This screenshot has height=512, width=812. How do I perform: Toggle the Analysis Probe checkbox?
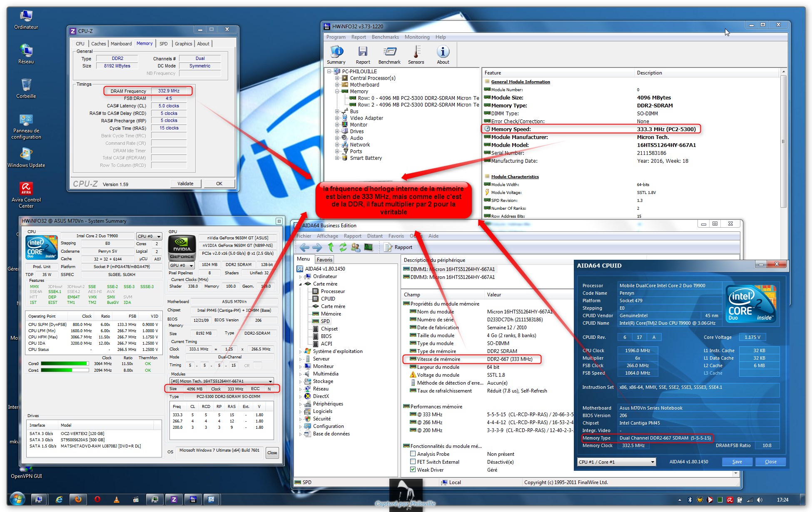(413, 454)
